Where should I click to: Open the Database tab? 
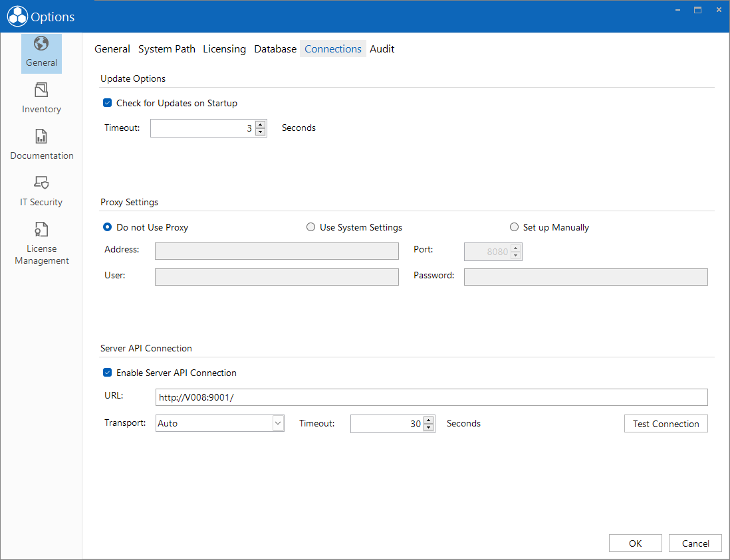click(x=275, y=49)
